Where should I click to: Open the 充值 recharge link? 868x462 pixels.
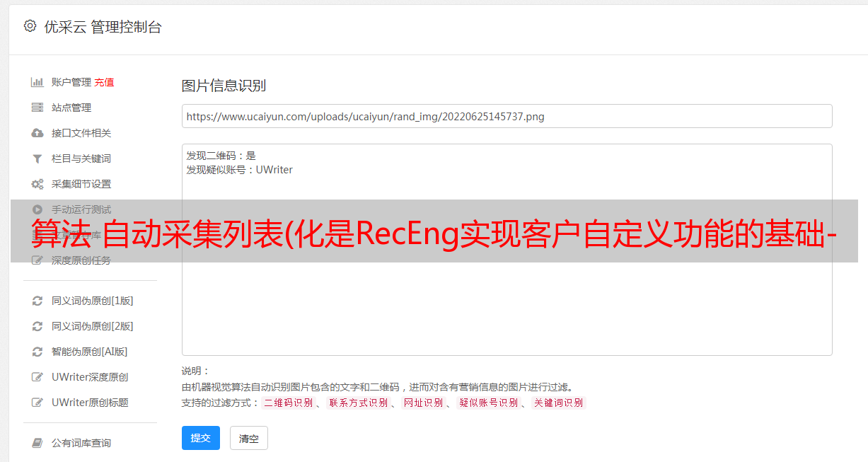point(104,82)
